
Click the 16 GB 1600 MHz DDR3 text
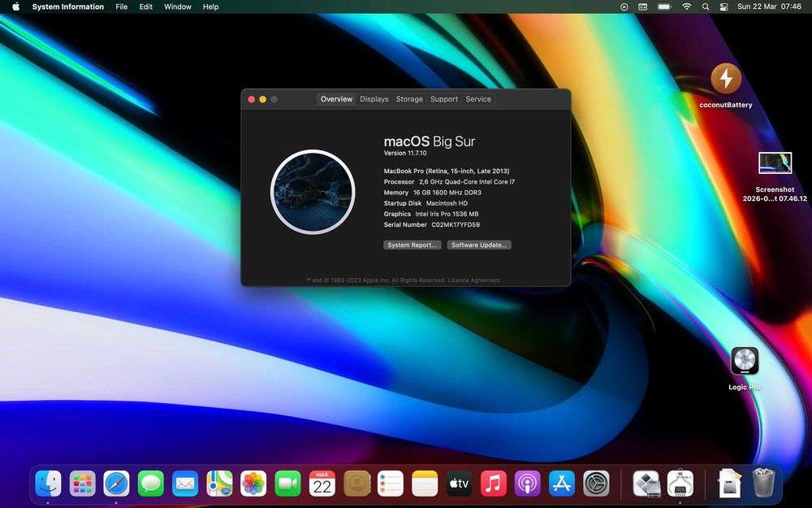click(x=447, y=193)
